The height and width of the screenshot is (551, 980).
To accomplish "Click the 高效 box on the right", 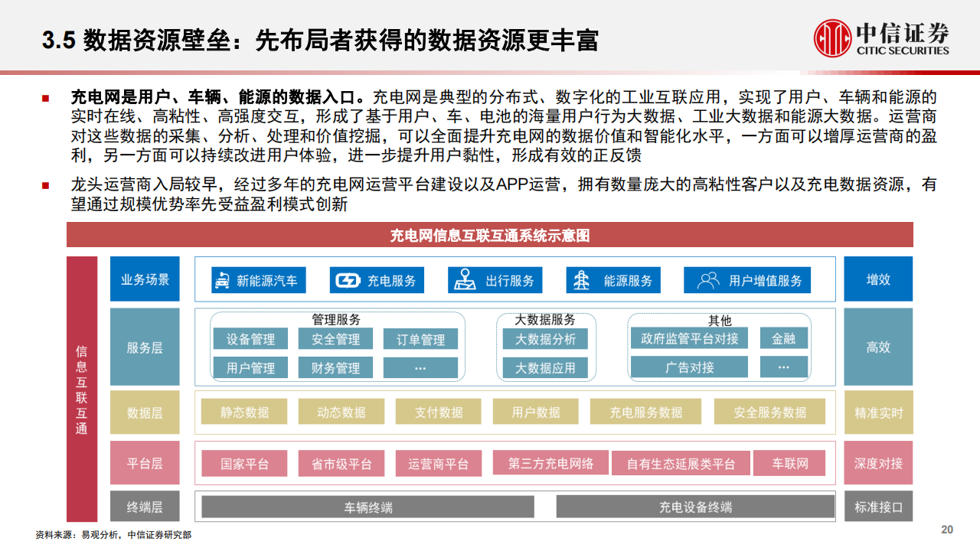I will 878,347.
